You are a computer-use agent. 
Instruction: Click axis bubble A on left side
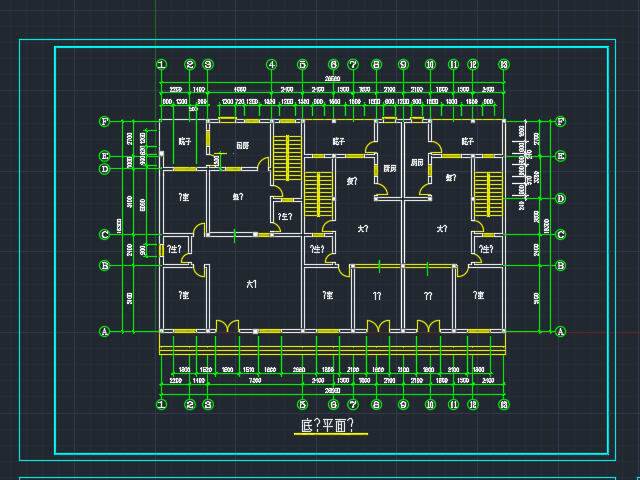pos(104,331)
